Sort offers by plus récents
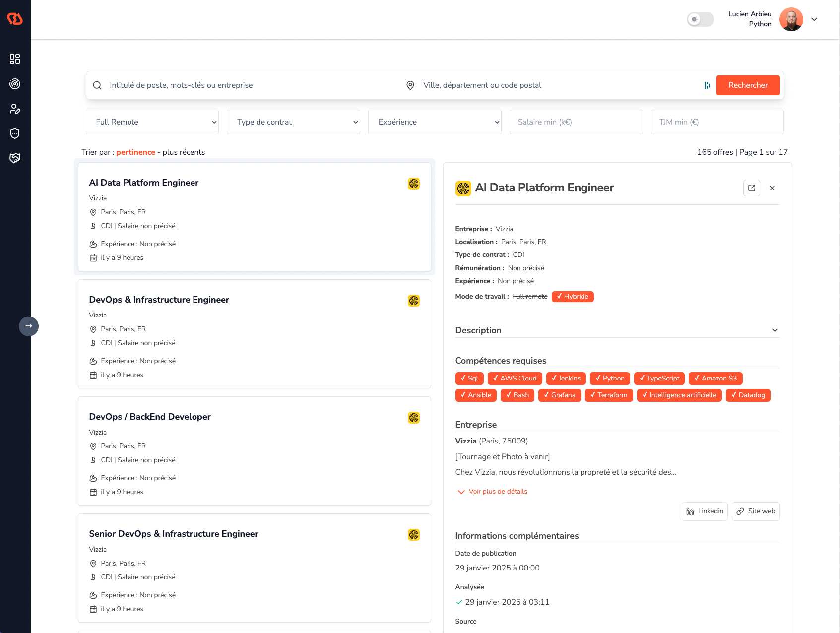Viewport: 840px width, 633px height. point(184,152)
